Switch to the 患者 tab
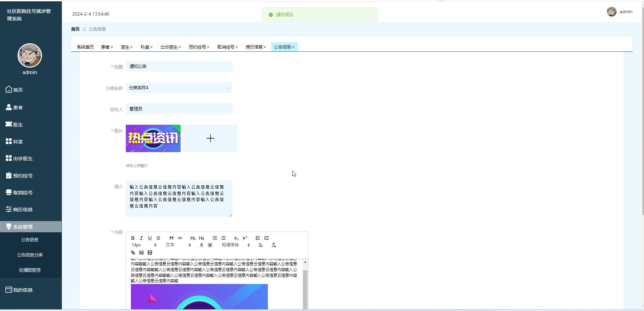The image size is (644, 311). (x=105, y=47)
